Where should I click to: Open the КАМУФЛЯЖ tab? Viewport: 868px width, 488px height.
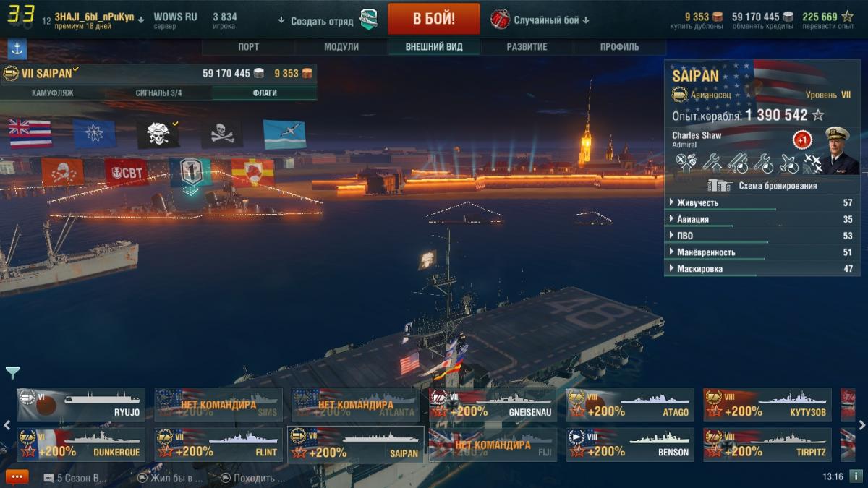53,93
